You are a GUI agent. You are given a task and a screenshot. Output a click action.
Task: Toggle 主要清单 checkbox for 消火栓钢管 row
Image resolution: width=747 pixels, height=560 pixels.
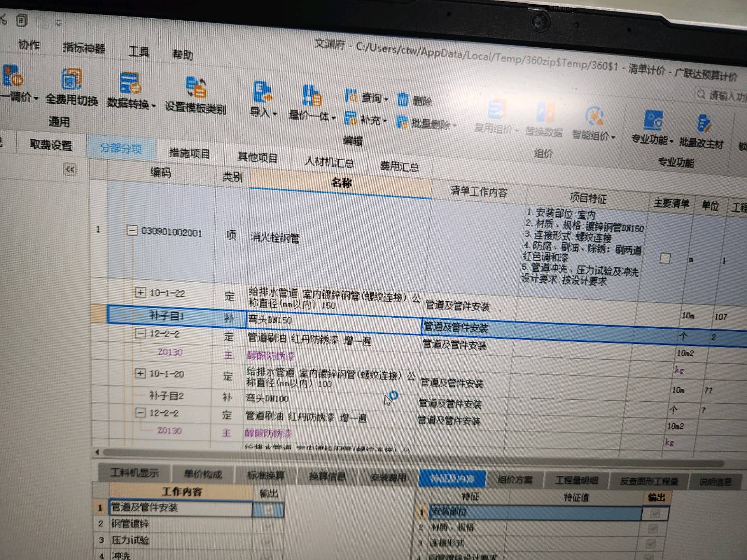665,258
